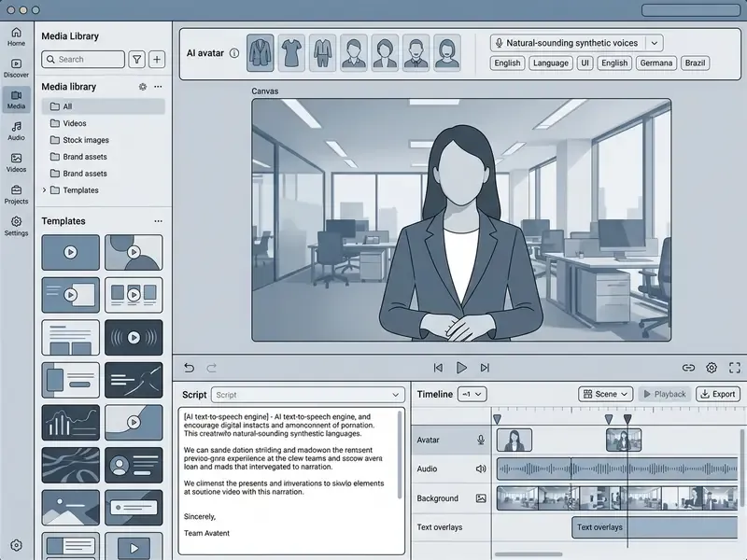Choose the bar chart template
The width and height of the screenshot is (747, 560).
coord(71,423)
